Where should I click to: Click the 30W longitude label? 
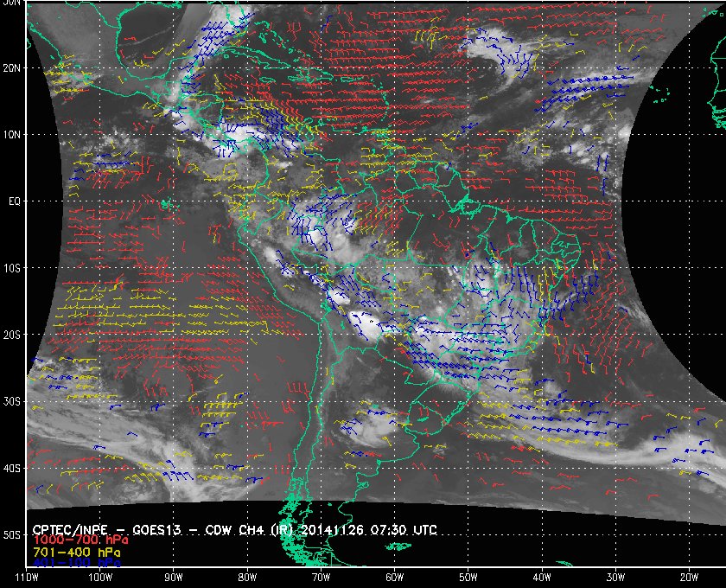(615, 578)
